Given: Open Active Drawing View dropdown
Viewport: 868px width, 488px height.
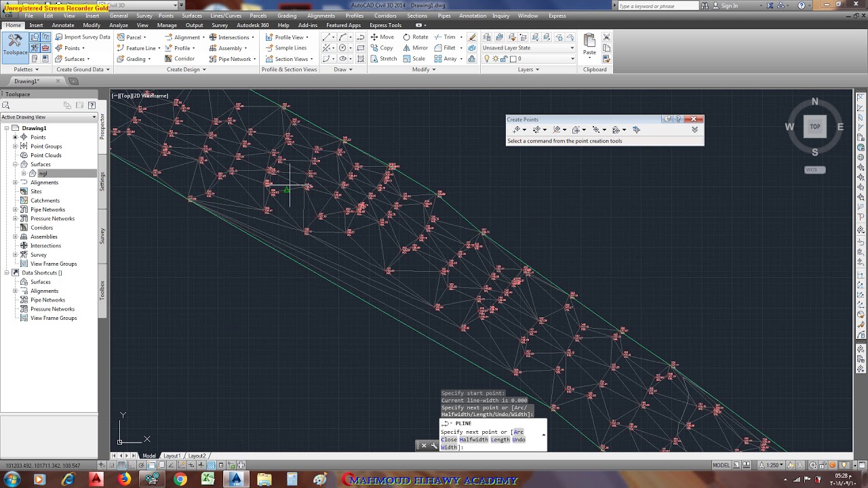Looking at the screenshot, I should coord(49,117).
